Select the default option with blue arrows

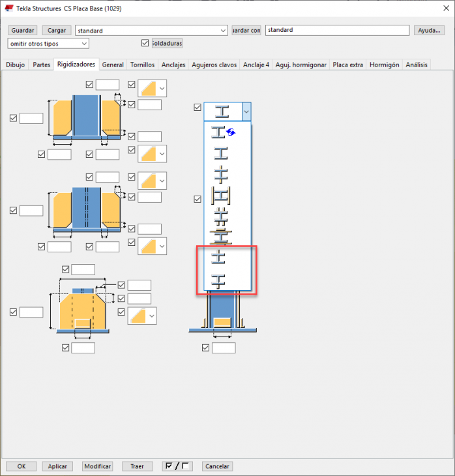click(222, 133)
